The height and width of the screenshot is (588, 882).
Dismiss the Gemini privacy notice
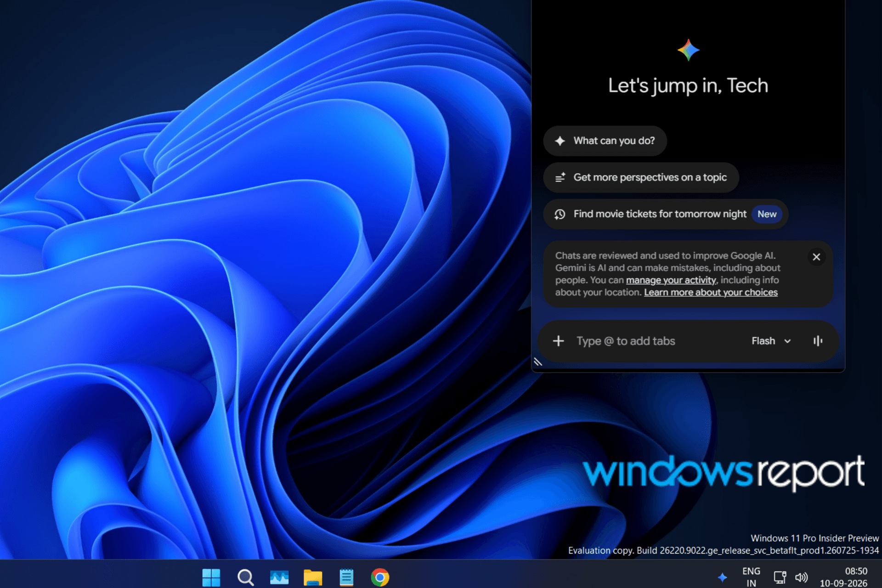coord(816,257)
